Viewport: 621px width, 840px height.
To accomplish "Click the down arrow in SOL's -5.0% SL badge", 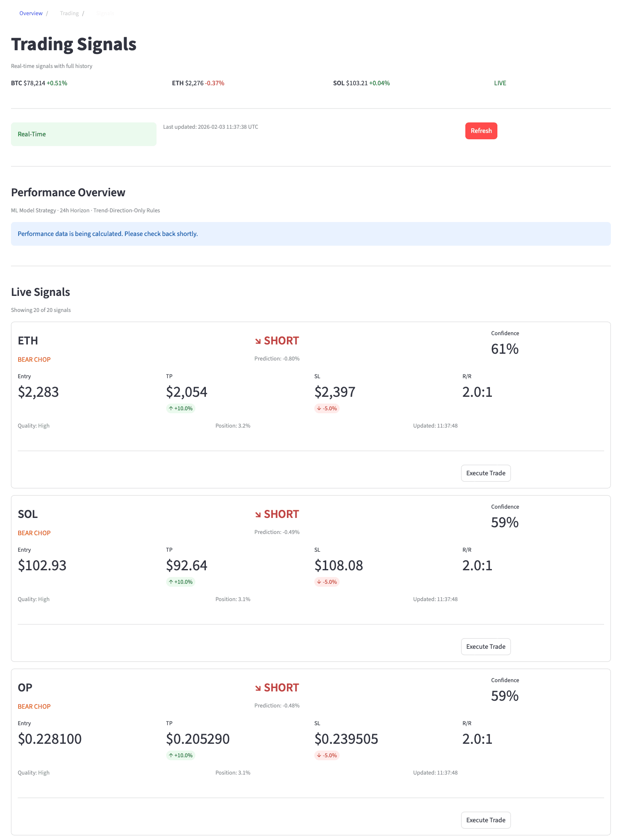I will pyautogui.click(x=319, y=582).
